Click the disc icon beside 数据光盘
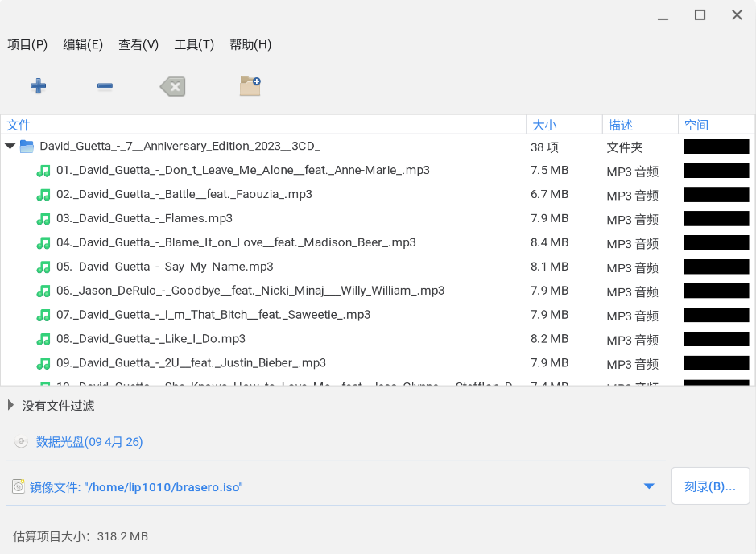756x554 pixels. (21, 442)
